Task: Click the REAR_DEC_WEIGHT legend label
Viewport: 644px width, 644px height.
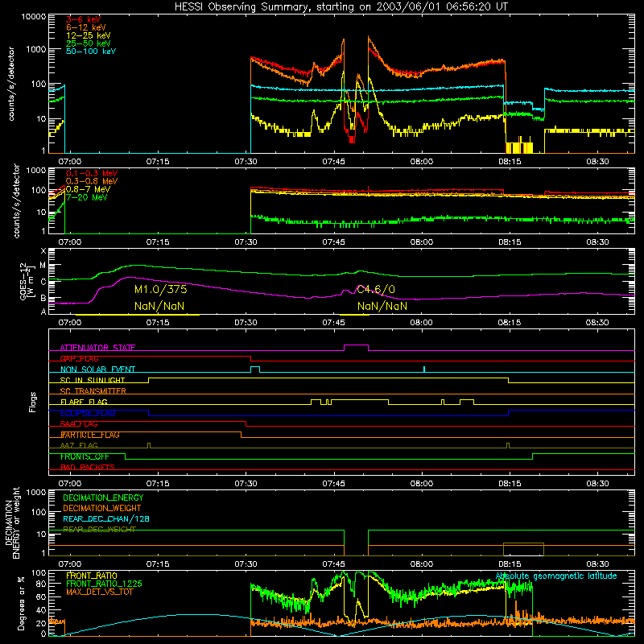Action: pos(99,530)
